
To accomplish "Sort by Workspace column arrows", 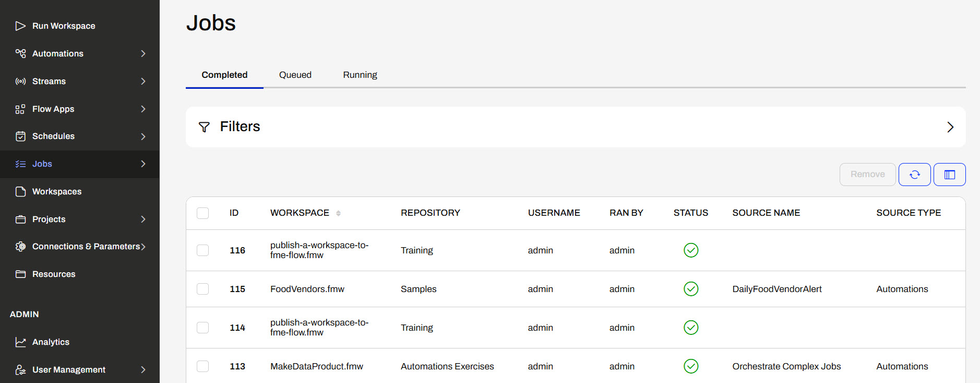I will coord(338,213).
